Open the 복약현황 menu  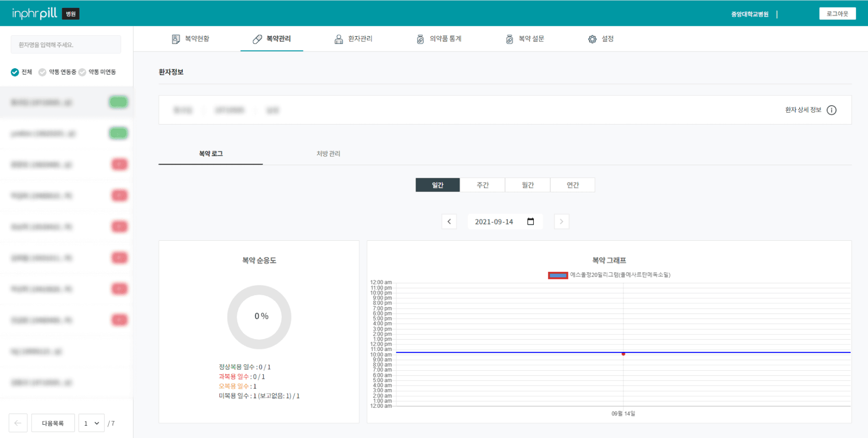190,39
